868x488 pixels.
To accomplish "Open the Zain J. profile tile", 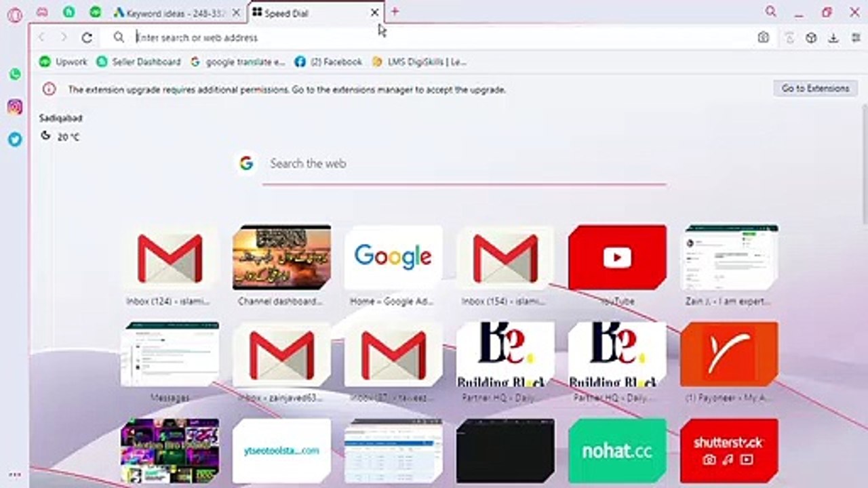I will (x=729, y=258).
